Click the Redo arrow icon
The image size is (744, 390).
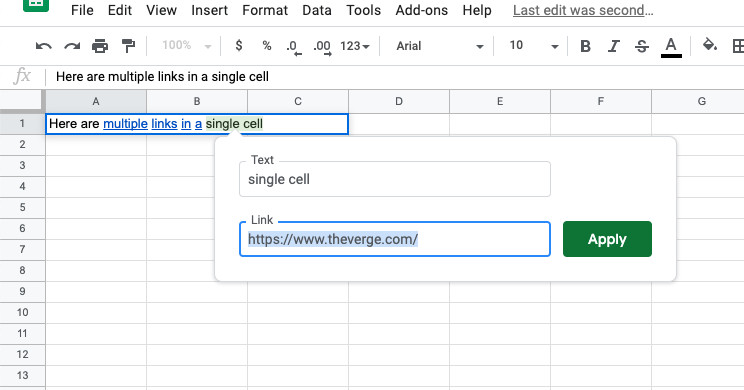[x=72, y=46]
